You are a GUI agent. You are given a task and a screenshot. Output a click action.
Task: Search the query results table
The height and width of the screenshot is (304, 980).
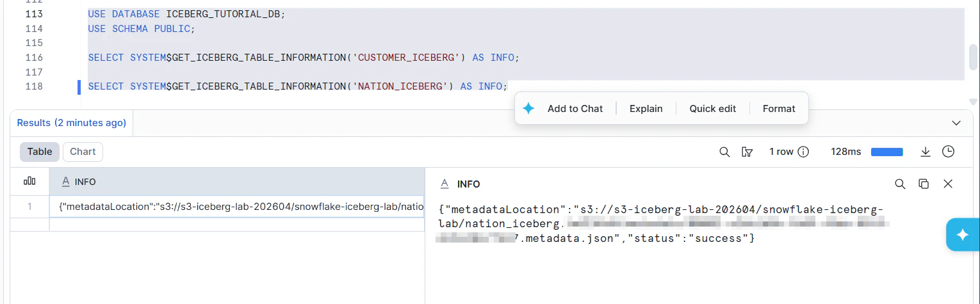tap(724, 152)
